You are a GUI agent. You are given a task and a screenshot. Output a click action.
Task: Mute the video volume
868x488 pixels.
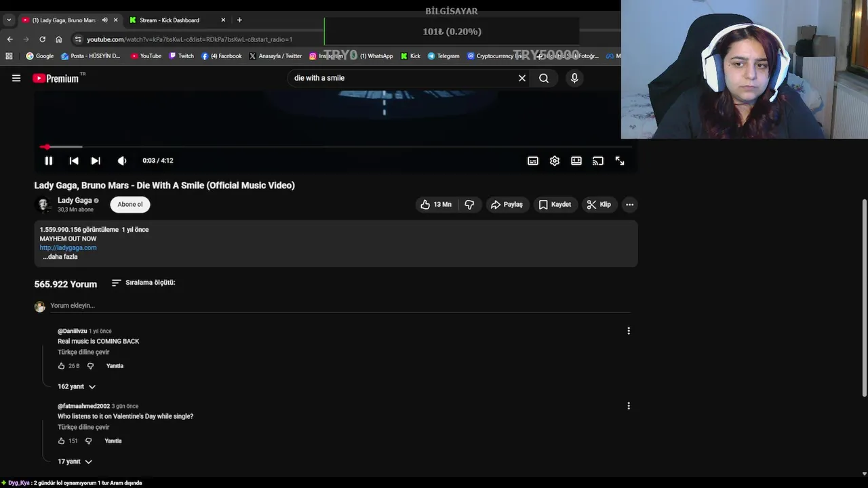[122, 161]
